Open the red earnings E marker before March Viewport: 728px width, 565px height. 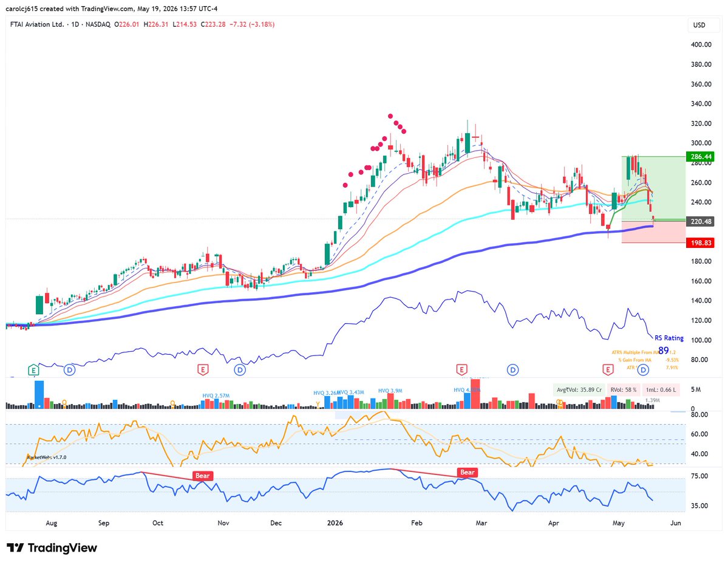[461, 370]
